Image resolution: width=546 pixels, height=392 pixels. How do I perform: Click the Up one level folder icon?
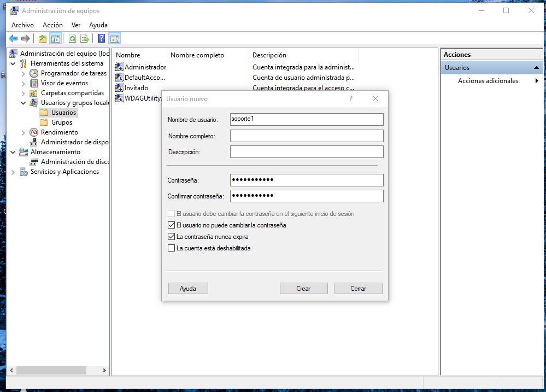click(x=43, y=38)
